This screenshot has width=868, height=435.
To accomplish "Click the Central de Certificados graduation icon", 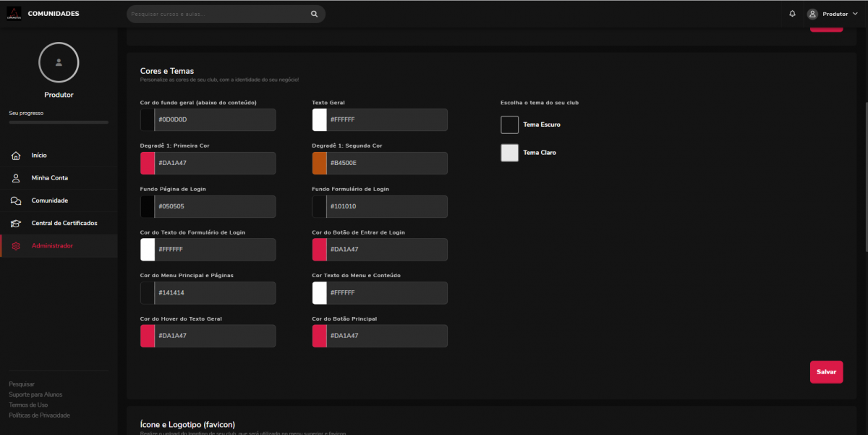I will 16,223.
